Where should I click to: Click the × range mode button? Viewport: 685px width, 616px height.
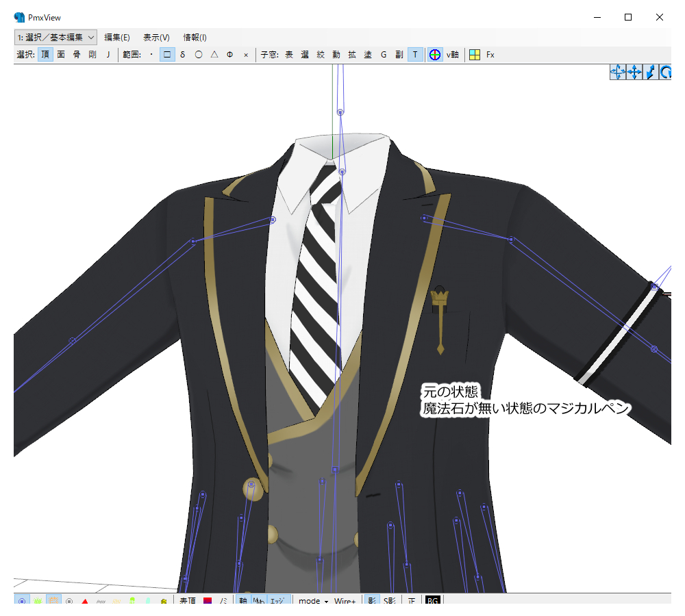pyautogui.click(x=245, y=55)
